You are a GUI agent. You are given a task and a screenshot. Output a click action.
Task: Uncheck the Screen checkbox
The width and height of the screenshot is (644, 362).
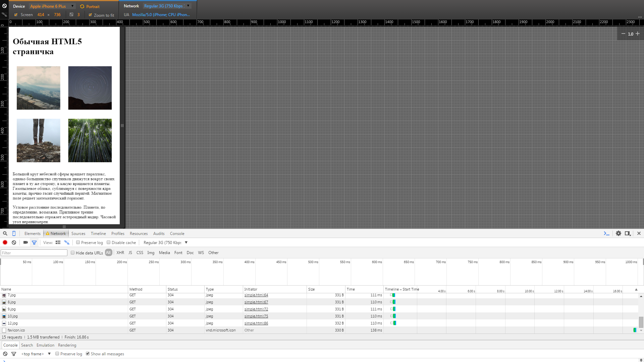(x=16, y=15)
